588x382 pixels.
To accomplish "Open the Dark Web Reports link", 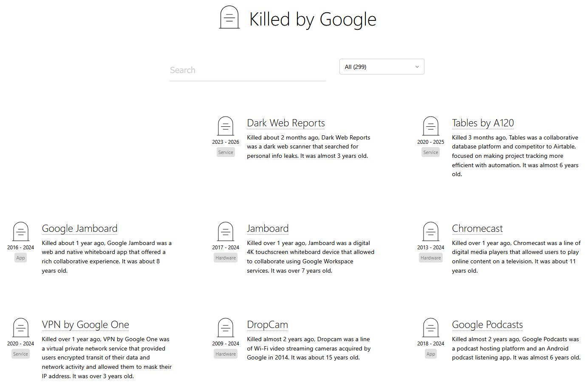I will coord(286,123).
